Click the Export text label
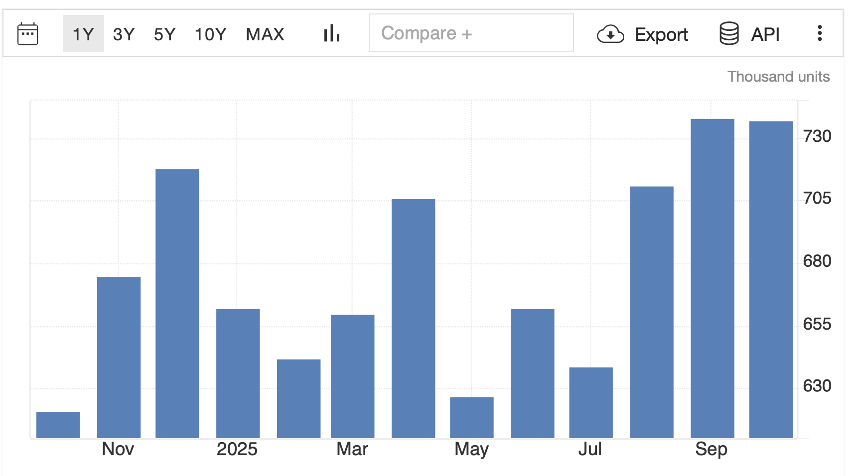The width and height of the screenshot is (868, 476). click(x=661, y=34)
